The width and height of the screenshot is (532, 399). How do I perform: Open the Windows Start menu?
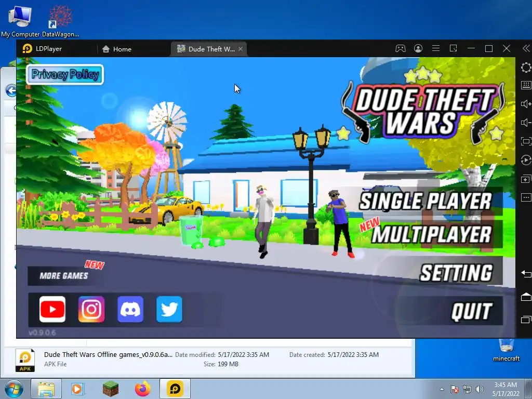pyautogui.click(x=14, y=389)
